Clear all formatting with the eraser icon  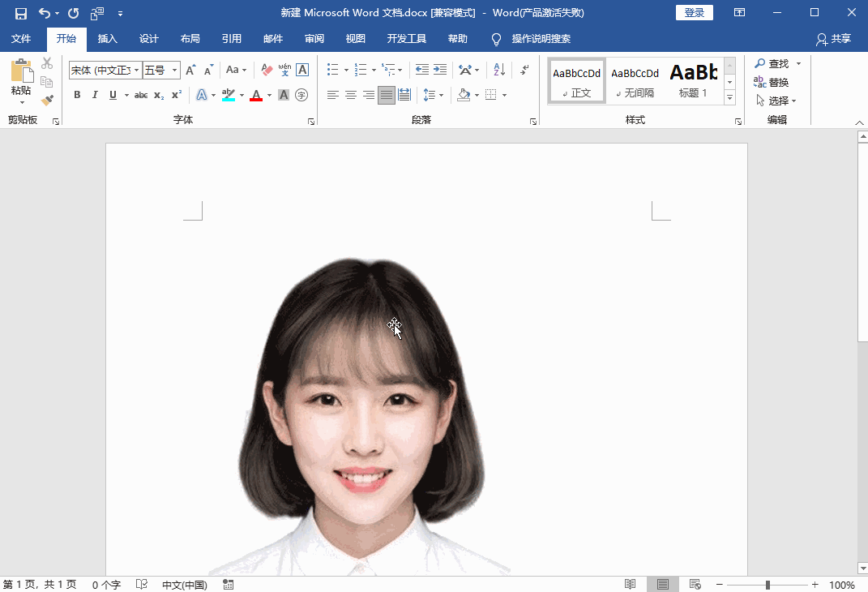point(267,70)
